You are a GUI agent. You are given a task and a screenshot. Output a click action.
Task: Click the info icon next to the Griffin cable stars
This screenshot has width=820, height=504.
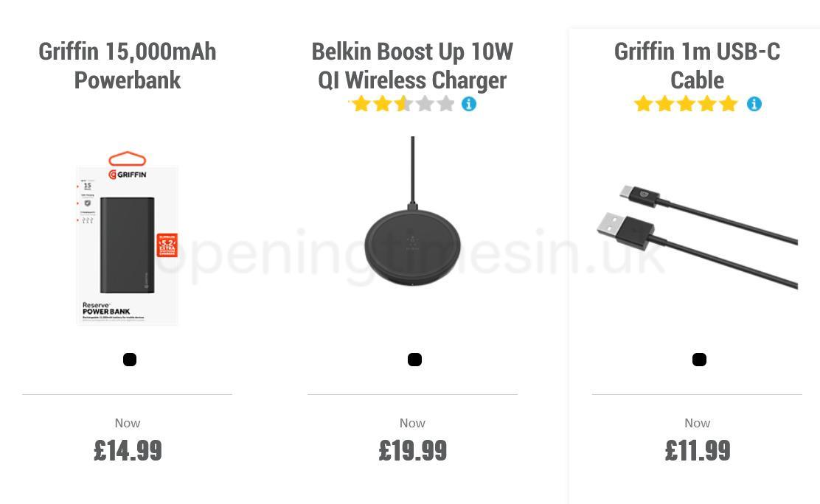(754, 104)
